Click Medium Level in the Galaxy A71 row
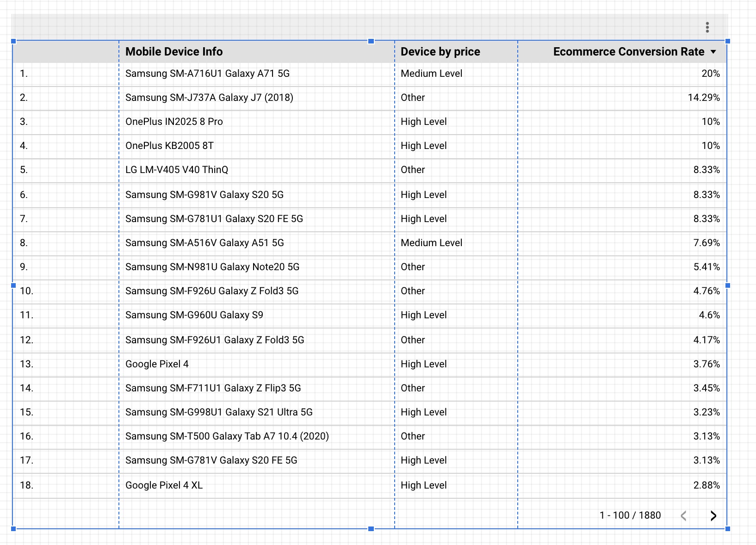 (x=431, y=74)
